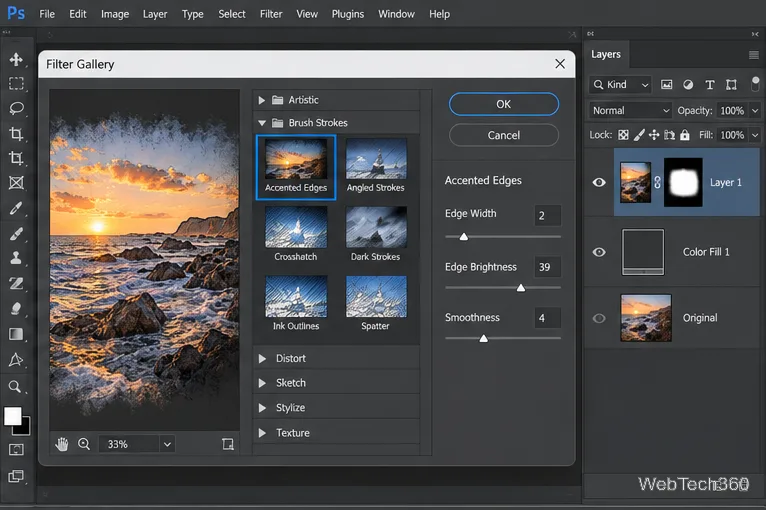
Task: Expand the Artistic filter folder
Action: (262, 100)
